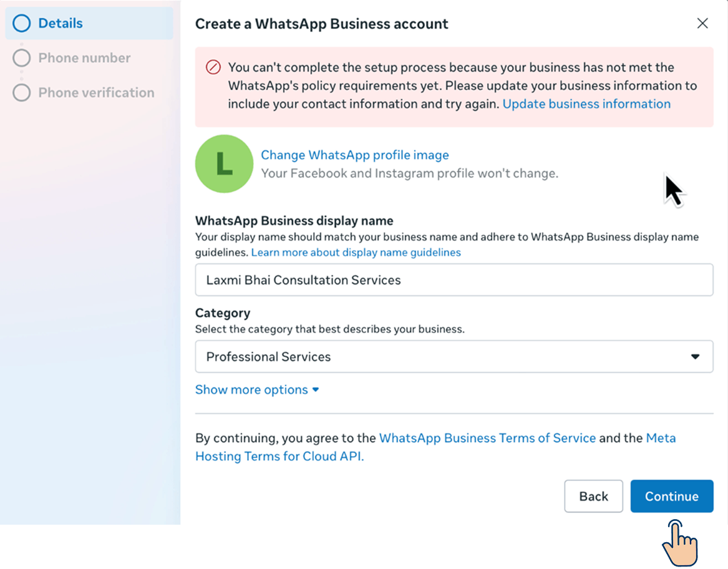Screen dimensions: 728x569
Task: Click the red error icon in the alert banner
Action: tap(213, 67)
